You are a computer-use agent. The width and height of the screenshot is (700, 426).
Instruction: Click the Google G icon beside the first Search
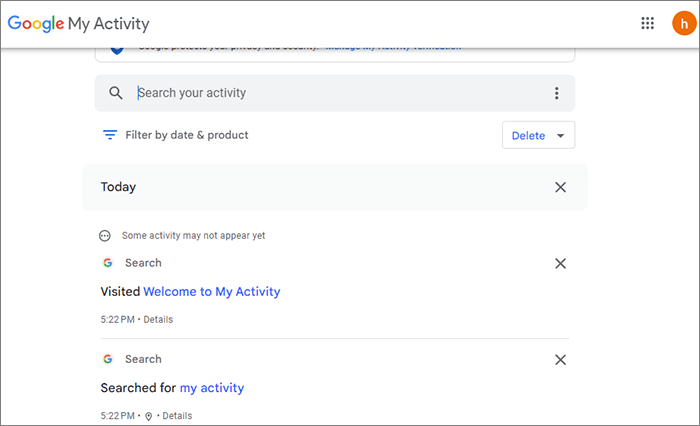(x=108, y=263)
